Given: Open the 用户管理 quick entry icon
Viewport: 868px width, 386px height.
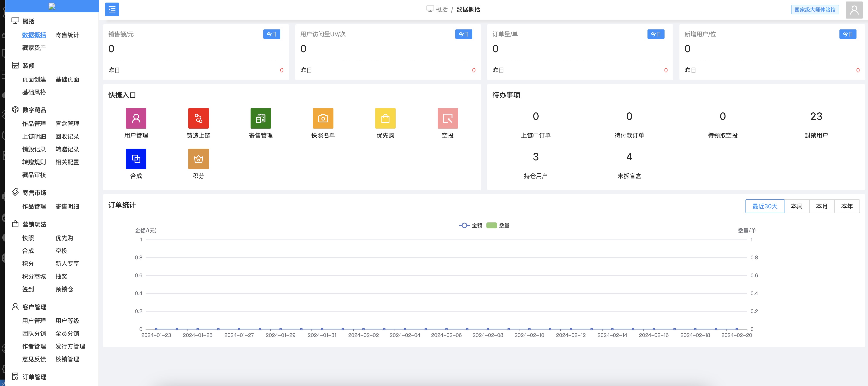Looking at the screenshot, I should (x=136, y=118).
